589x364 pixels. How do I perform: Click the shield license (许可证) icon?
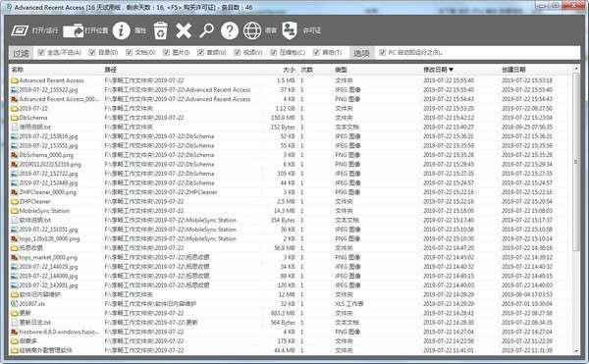pyautogui.click(x=290, y=30)
